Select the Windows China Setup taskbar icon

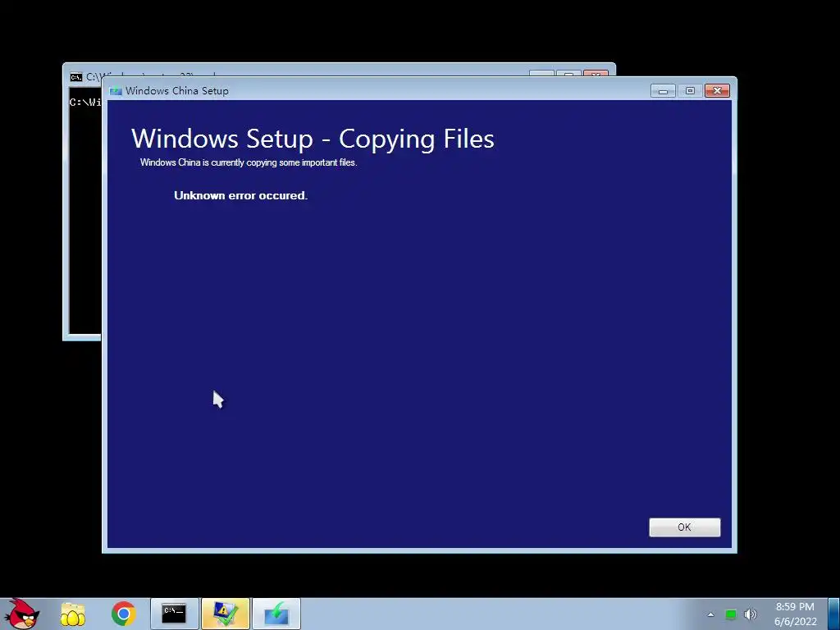pos(276,614)
